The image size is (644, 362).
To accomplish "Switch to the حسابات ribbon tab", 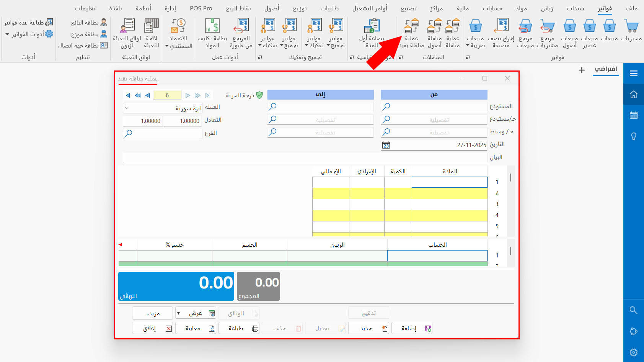I will pos(492,8).
